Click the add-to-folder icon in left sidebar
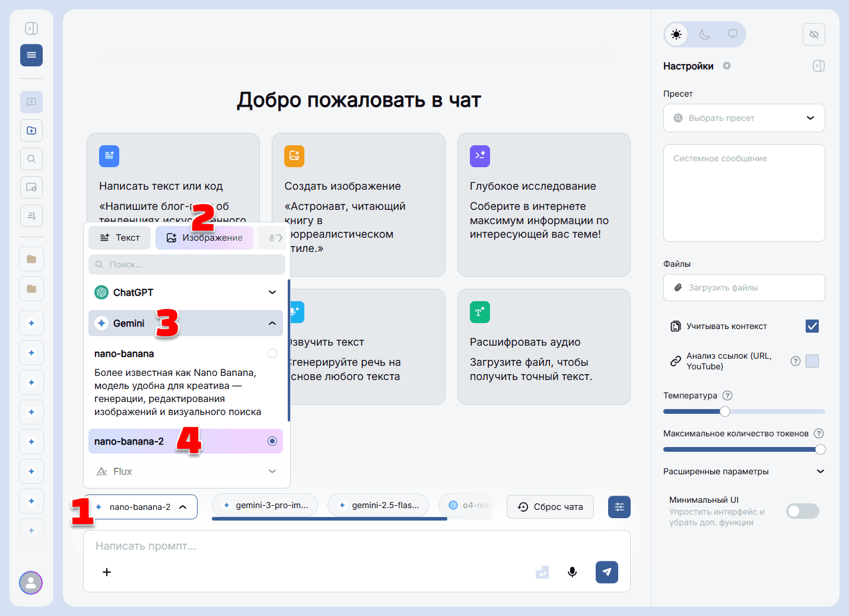This screenshot has width=849, height=616. 31,130
